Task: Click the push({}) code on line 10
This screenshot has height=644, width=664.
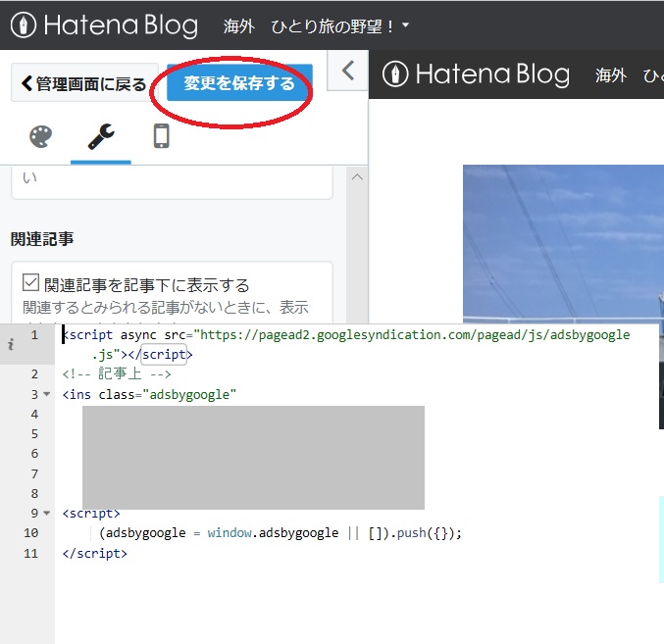Action: pyautogui.click(x=429, y=533)
